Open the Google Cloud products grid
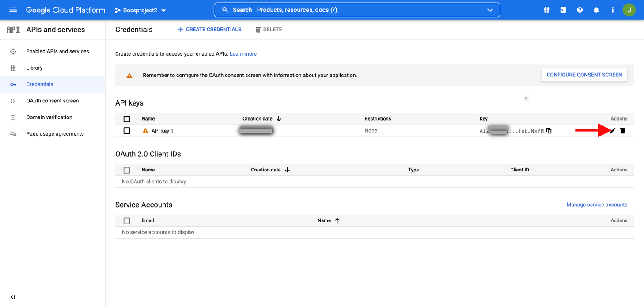The image size is (644, 307). coord(546,10)
